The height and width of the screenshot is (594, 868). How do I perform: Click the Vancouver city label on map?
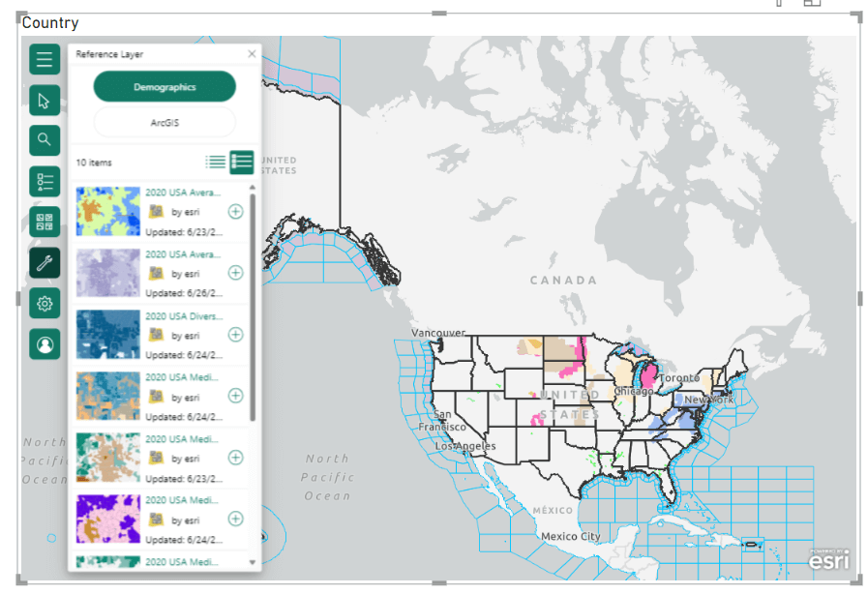click(438, 333)
